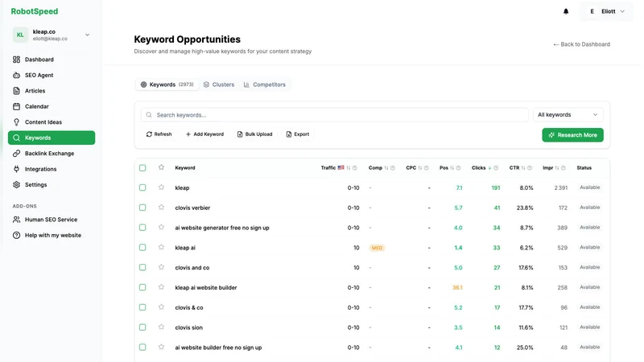644x362 pixels.
Task: Open Content Ideas in the sidebar
Action: [52, 122]
